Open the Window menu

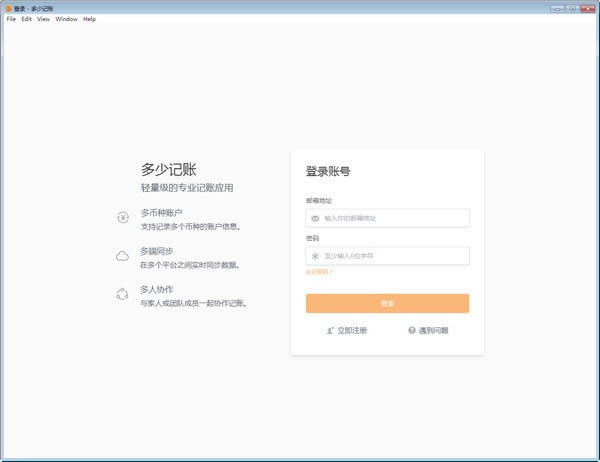tap(66, 19)
